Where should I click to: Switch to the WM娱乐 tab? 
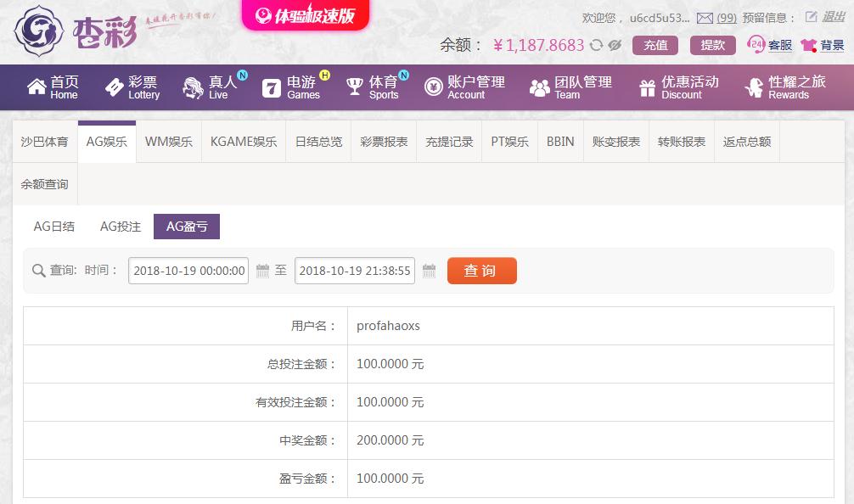coord(169,142)
